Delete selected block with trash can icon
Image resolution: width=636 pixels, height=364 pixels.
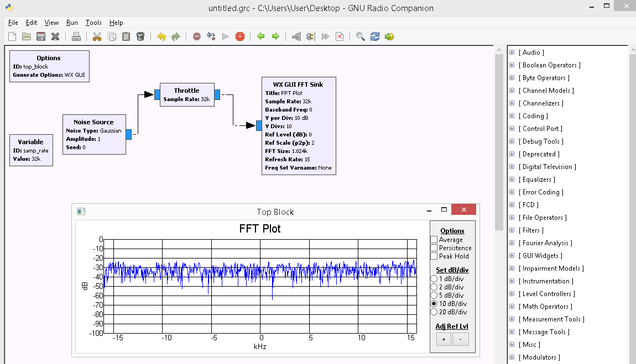click(140, 37)
